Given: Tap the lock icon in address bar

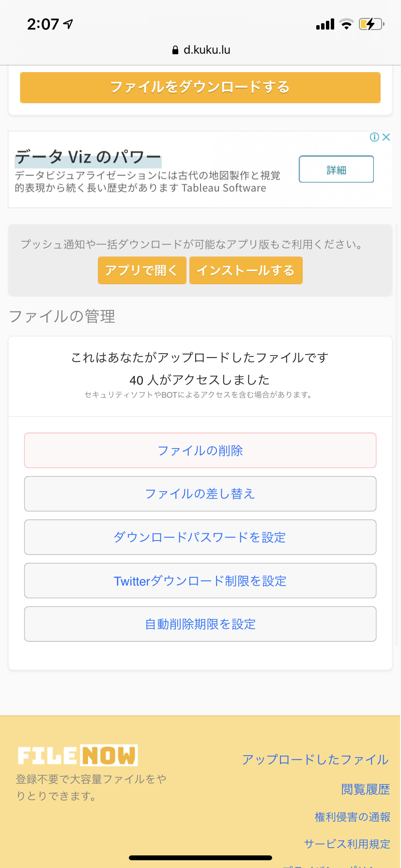Looking at the screenshot, I should 175,50.
